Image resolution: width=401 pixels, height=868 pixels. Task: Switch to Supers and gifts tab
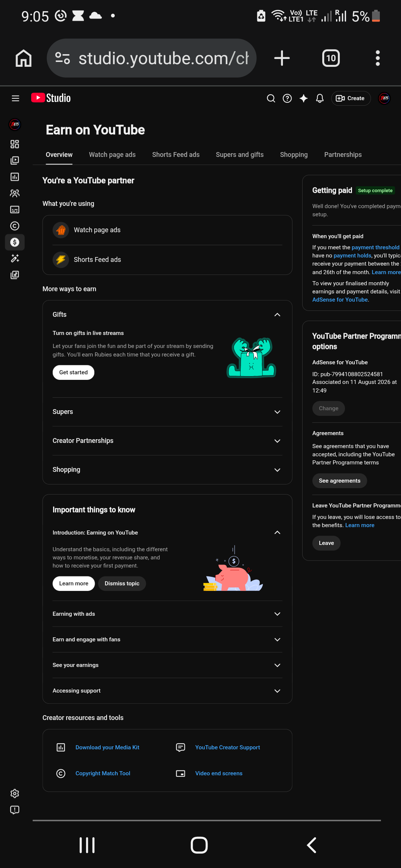[239, 155]
